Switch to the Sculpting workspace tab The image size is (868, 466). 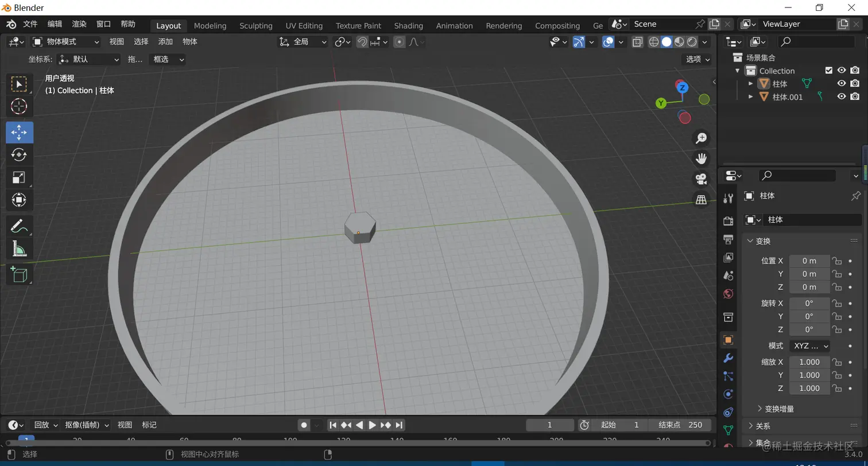click(x=256, y=26)
